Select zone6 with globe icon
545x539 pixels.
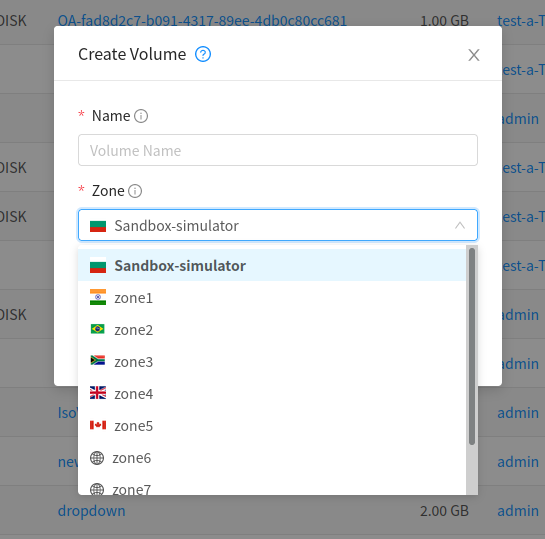coord(272,458)
